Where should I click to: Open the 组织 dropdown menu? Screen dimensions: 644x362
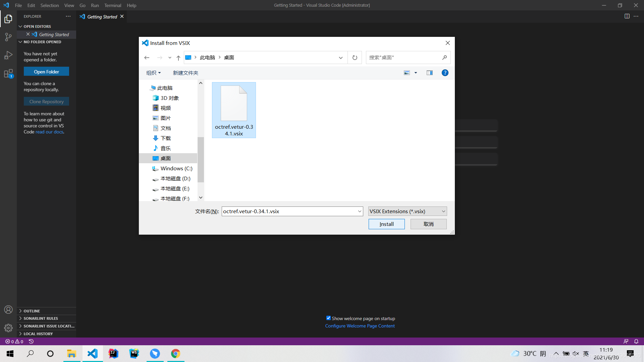click(x=153, y=73)
